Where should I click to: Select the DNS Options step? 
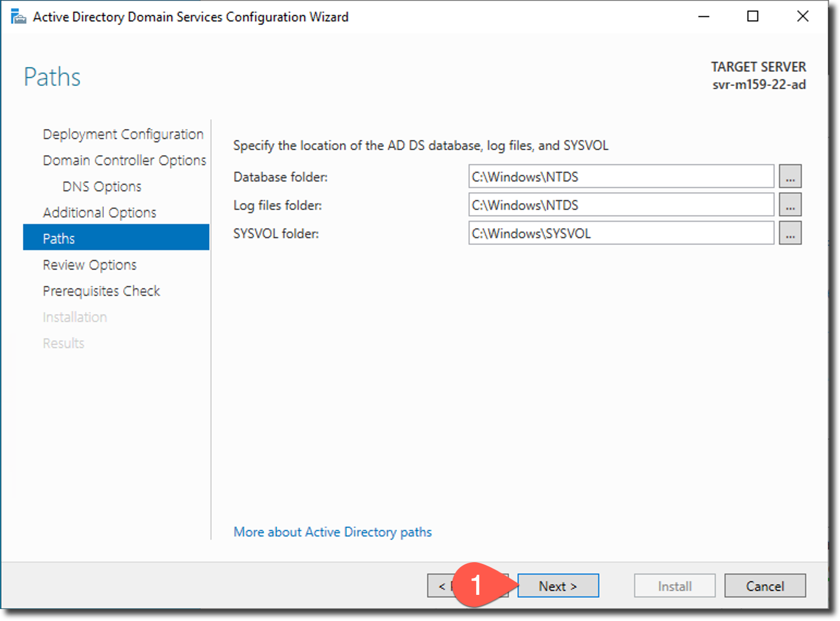point(102,186)
